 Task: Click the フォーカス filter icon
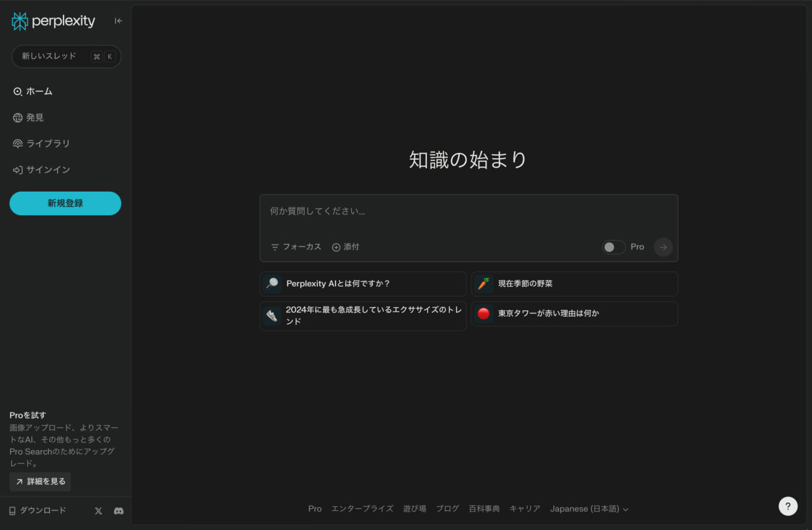[x=275, y=247]
